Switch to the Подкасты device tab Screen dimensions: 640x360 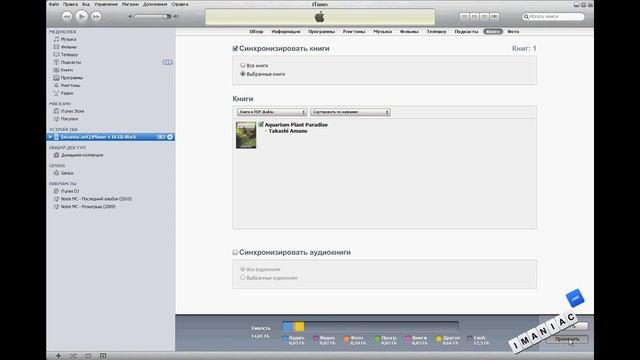coord(466,31)
